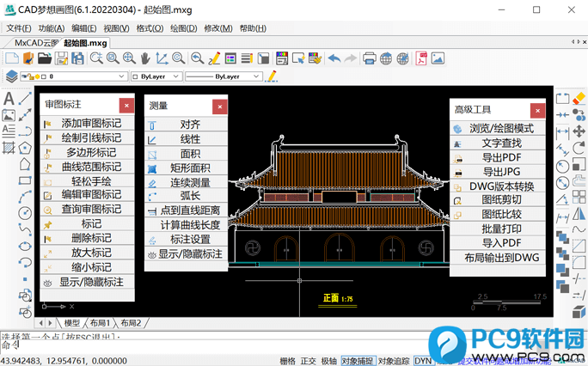Click 批量打印 button
The image size is (588, 366).
click(x=498, y=229)
